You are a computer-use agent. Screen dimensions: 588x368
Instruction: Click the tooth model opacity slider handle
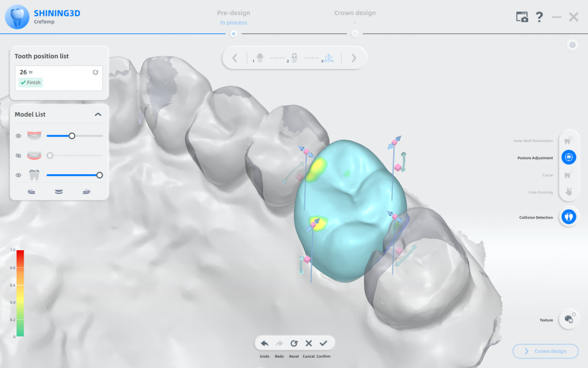click(x=99, y=175)
